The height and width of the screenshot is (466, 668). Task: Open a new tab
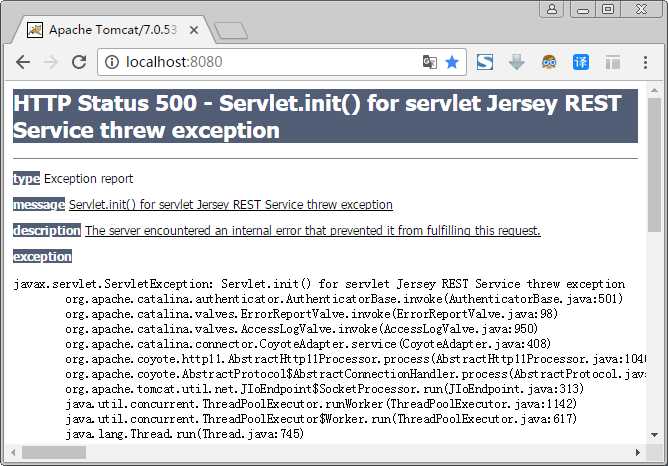point(230,31)
